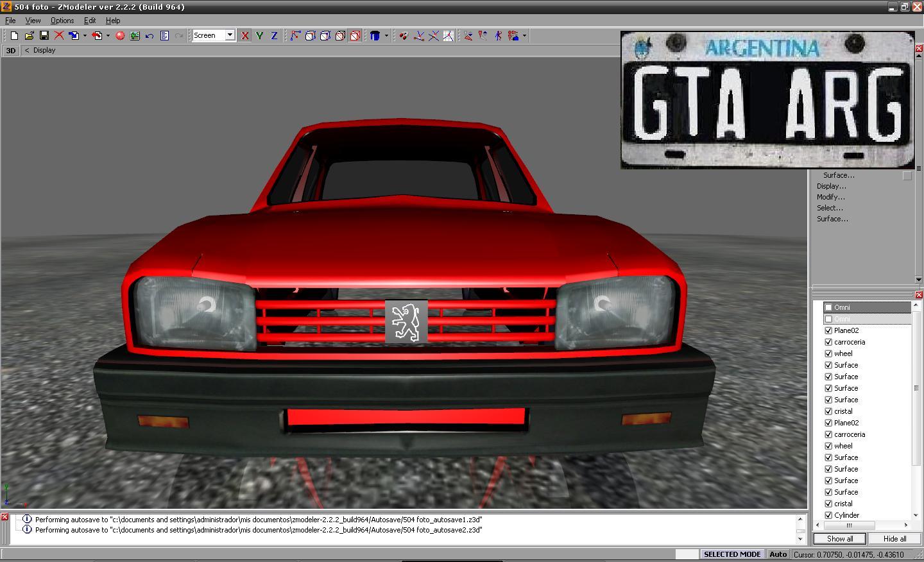Close the message log panel red X
This screenshot has height=562, width=924.
pyautogui.click(x=4, y=516)
